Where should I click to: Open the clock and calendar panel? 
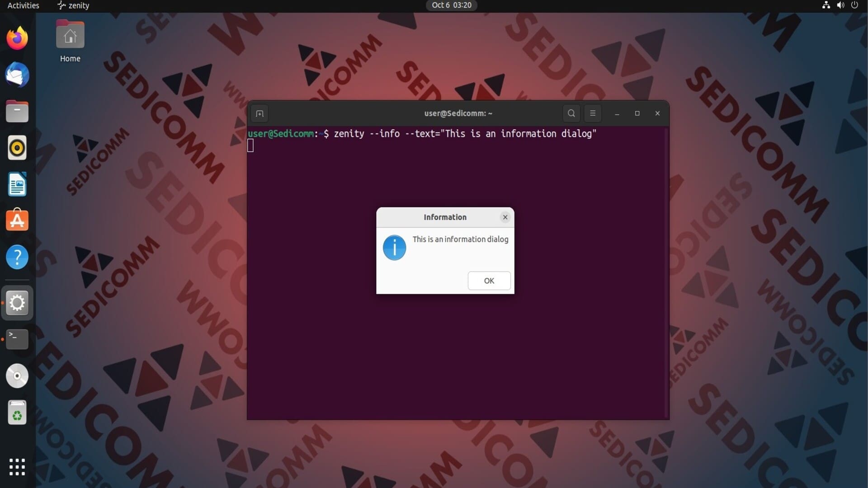[451, 5]
